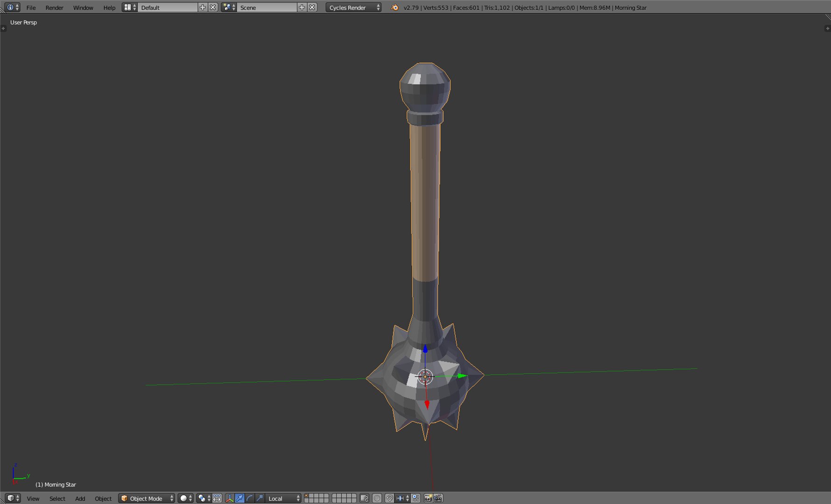This screenshot has width=831, height=504.
Task: Toggle the scale manipulator
Action: click(260, 498)
